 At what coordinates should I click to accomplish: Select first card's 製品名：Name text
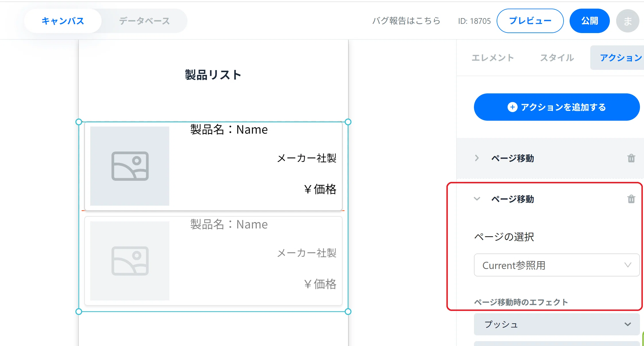tap(229, 129)
